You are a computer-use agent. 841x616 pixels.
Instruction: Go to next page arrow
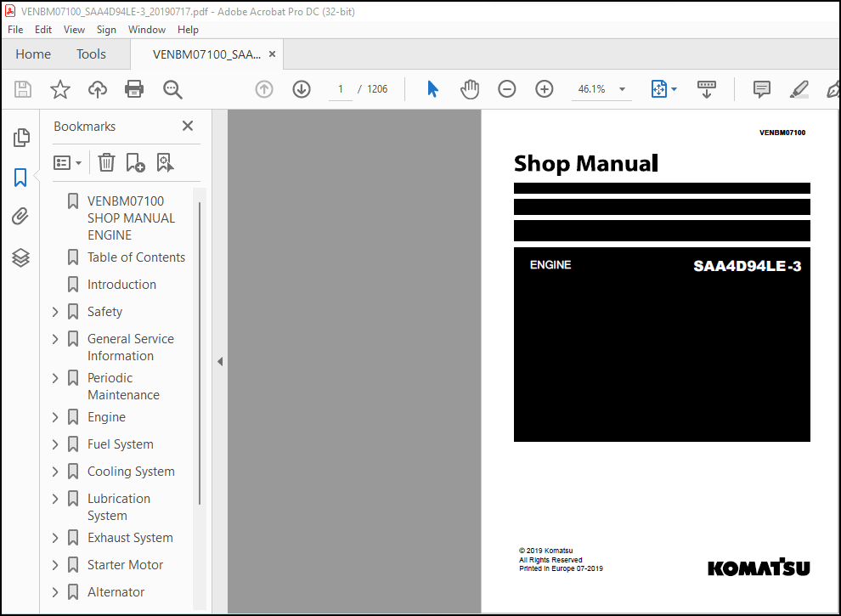pyautogui.click(x=302, y=89)
